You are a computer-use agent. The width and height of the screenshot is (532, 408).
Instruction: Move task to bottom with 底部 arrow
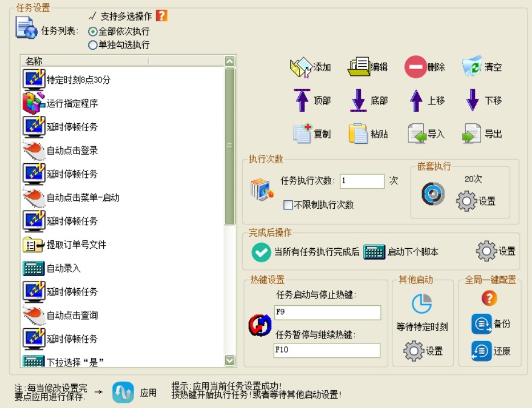coord(359,100)
